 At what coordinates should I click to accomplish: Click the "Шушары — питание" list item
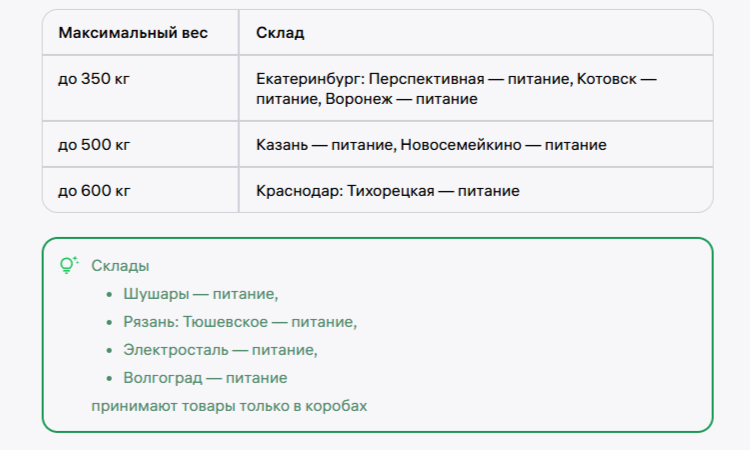pos(200,294)
